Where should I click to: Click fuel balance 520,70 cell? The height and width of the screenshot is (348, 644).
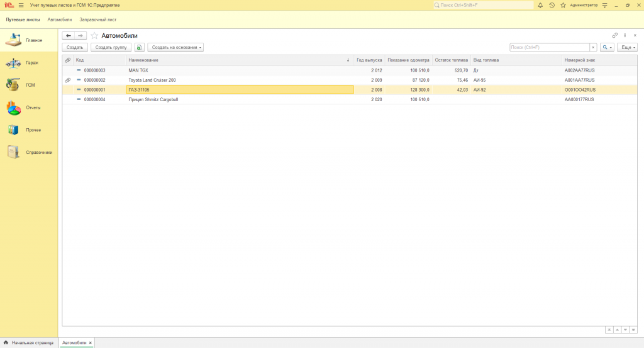coord(452,70)
